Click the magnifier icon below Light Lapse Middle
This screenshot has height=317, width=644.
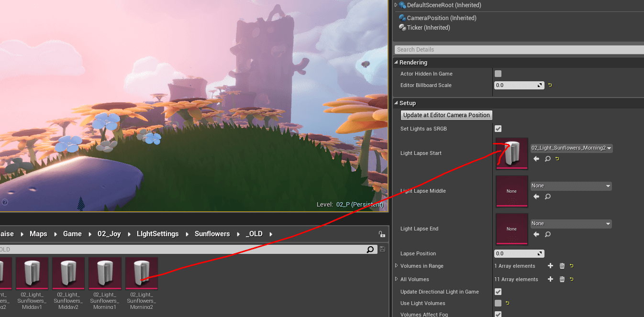pyautogui.click(x=547, y=197)
